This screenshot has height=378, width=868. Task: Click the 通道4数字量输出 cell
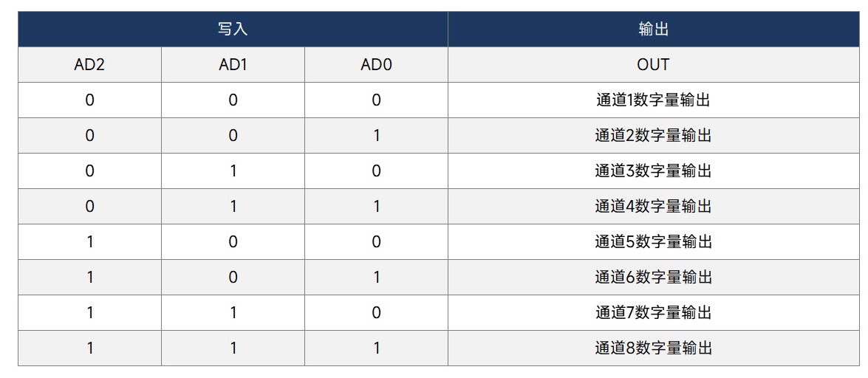pyautogui.click(x=653, y=207)
